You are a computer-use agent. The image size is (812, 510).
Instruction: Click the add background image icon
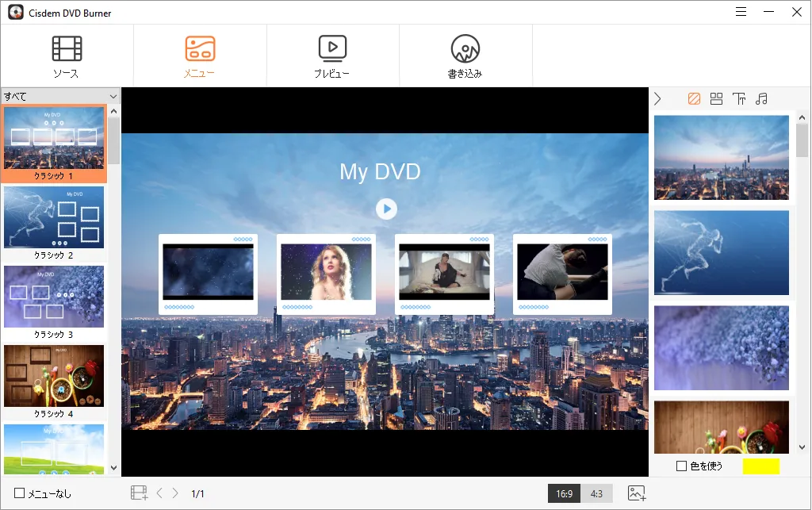(637, 493)
